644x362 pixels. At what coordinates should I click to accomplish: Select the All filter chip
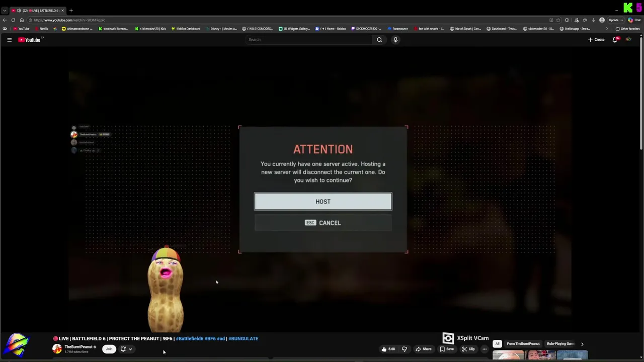tap(497, 344)
